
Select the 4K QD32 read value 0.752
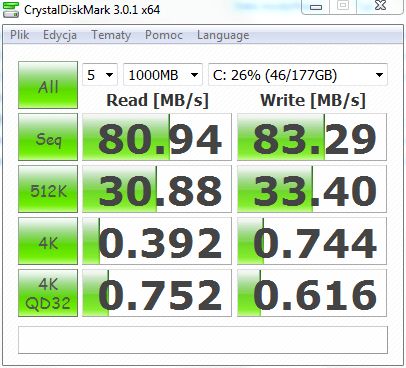(x=157, y=293)
